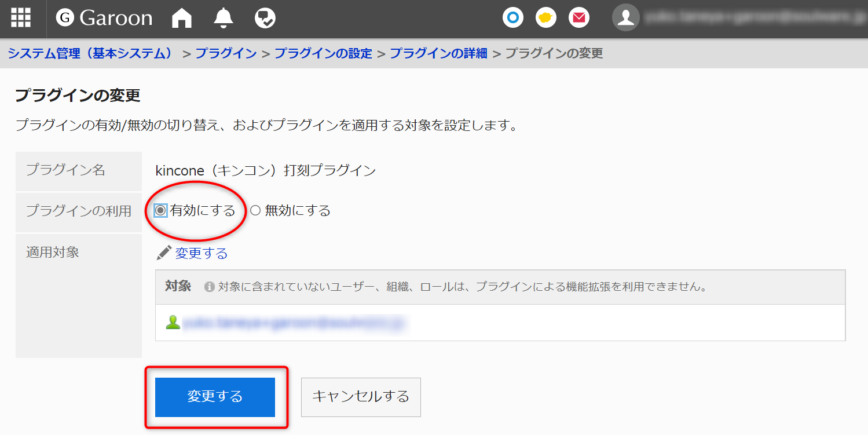
Task: Open the blue circle app icon
Action: click(x=512, y=17)
